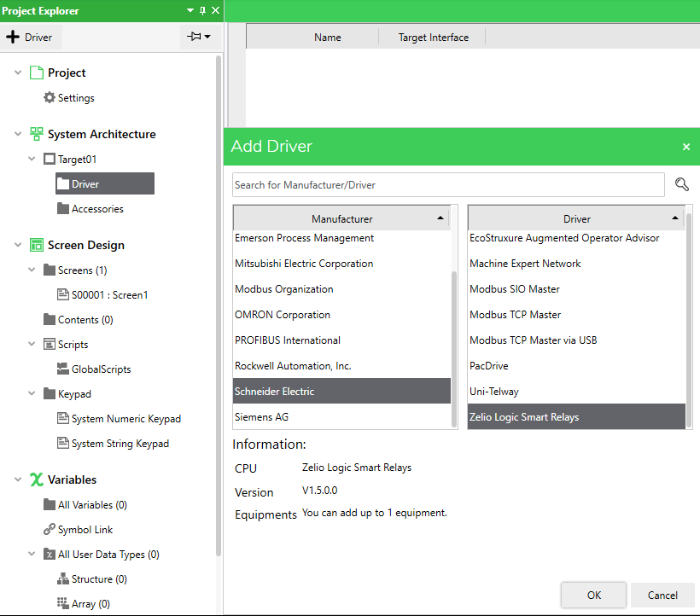Click the search magnifier icon in Add Driver
The image size is (700, 616).
click(682, 184)
